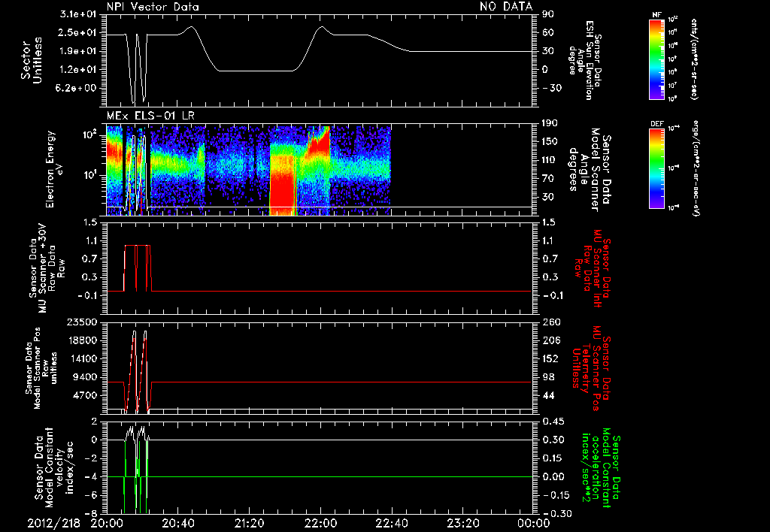
Task: Select the white "Model Scanner Pos Raw unitless" label
Action: (41, 368)
